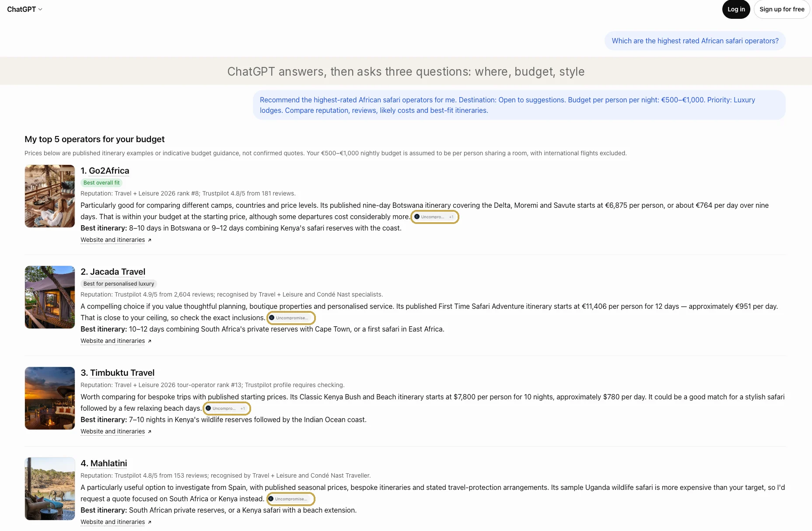Open Jacada Travel Website and itineraries link
The width and height of the screenshot is (812, 531).
116,341
